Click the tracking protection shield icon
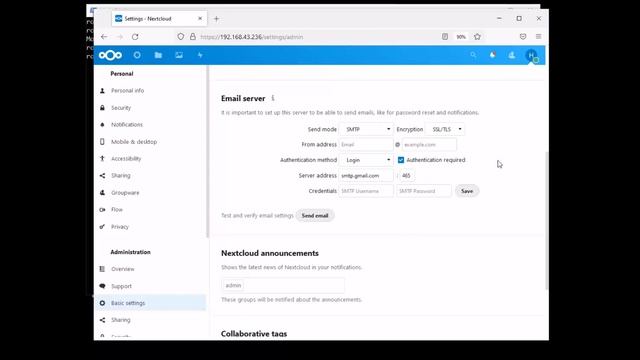This screenshot has width=640, height=360. [180, 37]
